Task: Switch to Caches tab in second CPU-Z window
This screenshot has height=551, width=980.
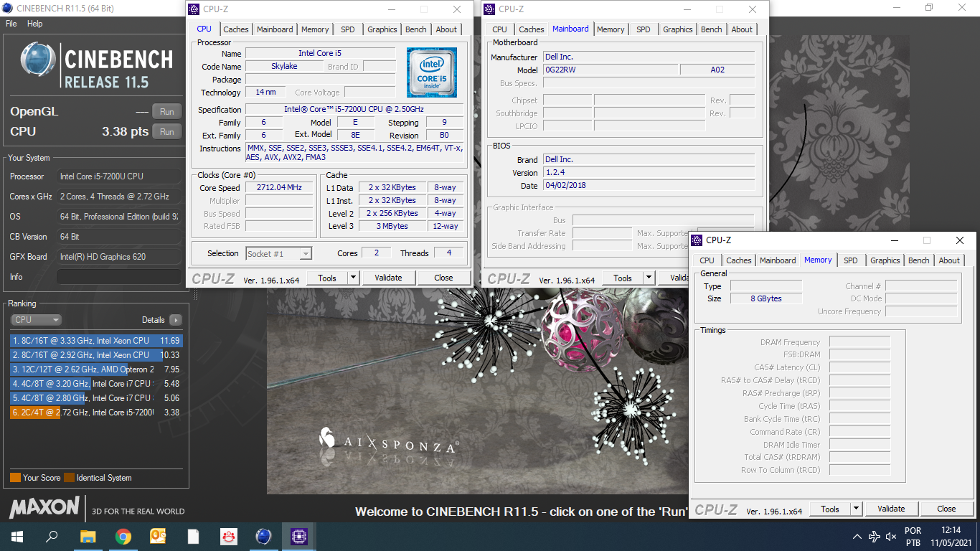Action: [x=532, y=29]
